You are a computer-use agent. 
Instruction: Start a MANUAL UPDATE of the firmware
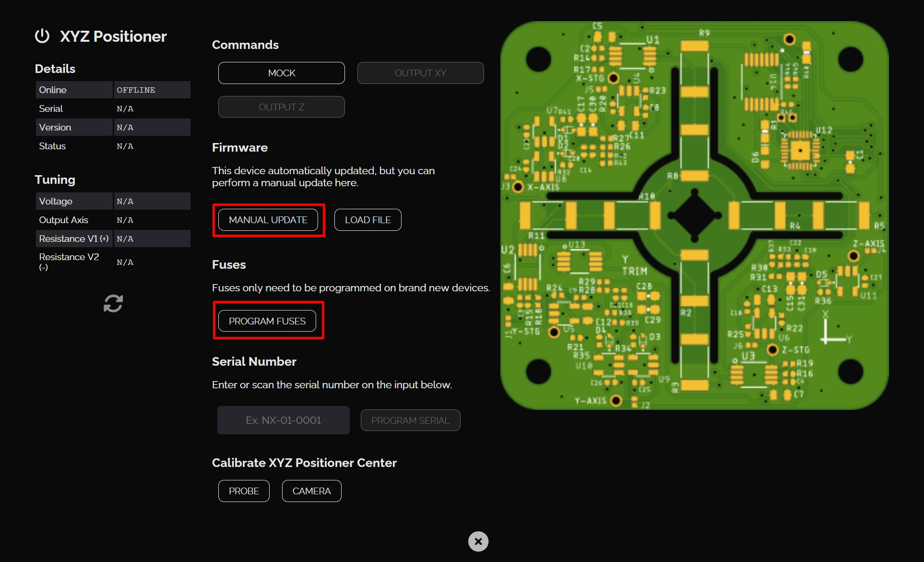pos(268,220)
